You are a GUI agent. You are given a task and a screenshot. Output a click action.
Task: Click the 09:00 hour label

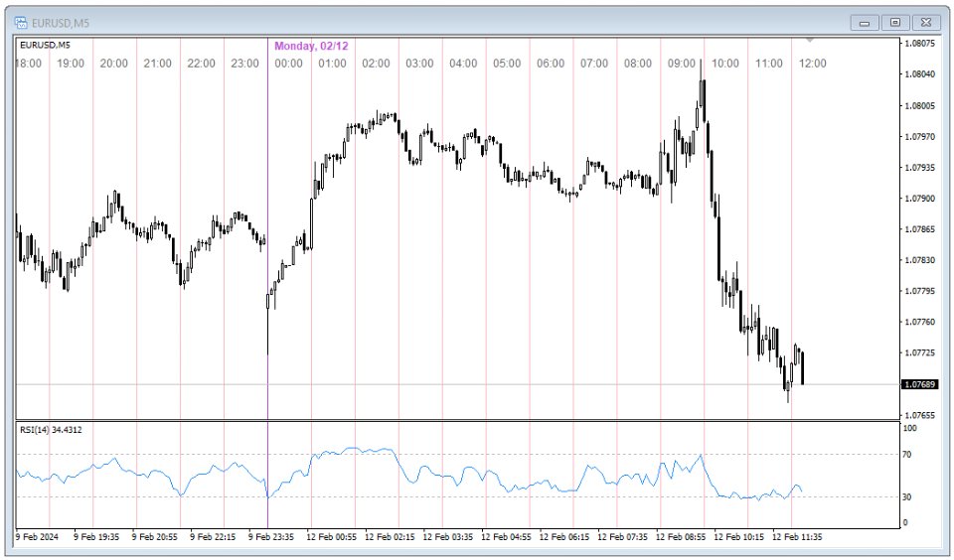(x=682, y=64)
